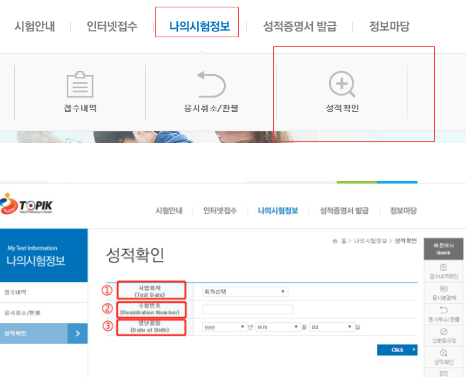Open 정보마당 in the header beside the TOPIK logo

(403, 211)
